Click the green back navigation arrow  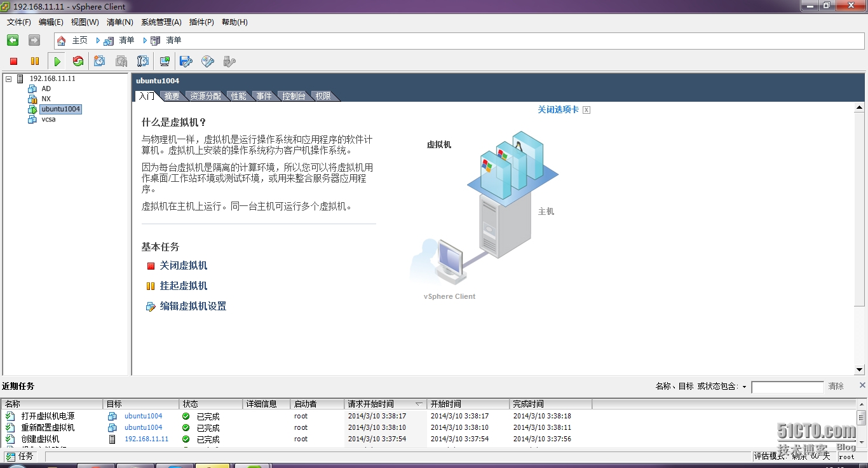point(13,40)
